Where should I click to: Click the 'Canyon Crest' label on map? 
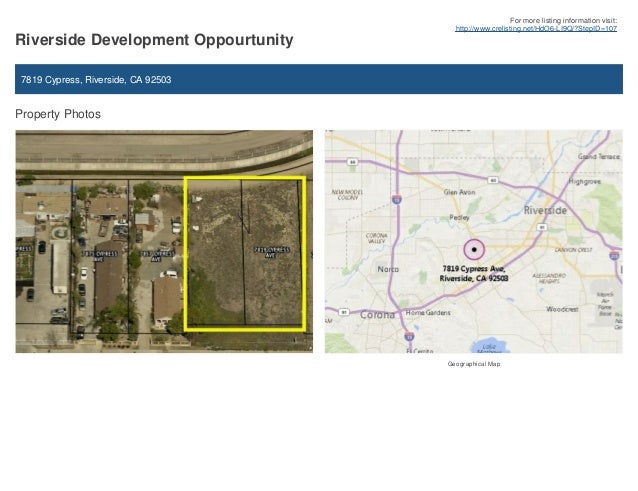pos(574,250)
